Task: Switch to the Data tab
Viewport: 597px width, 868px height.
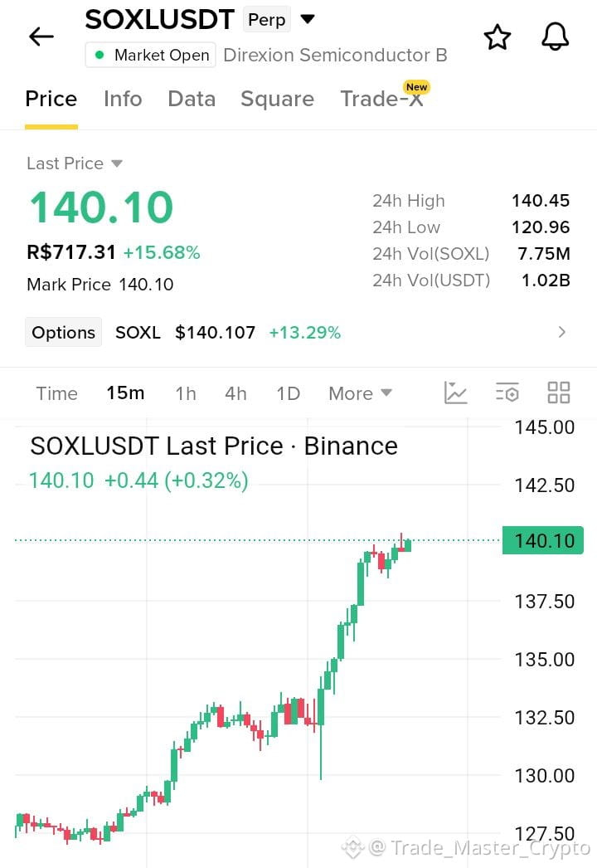Action: pos(192,99)
